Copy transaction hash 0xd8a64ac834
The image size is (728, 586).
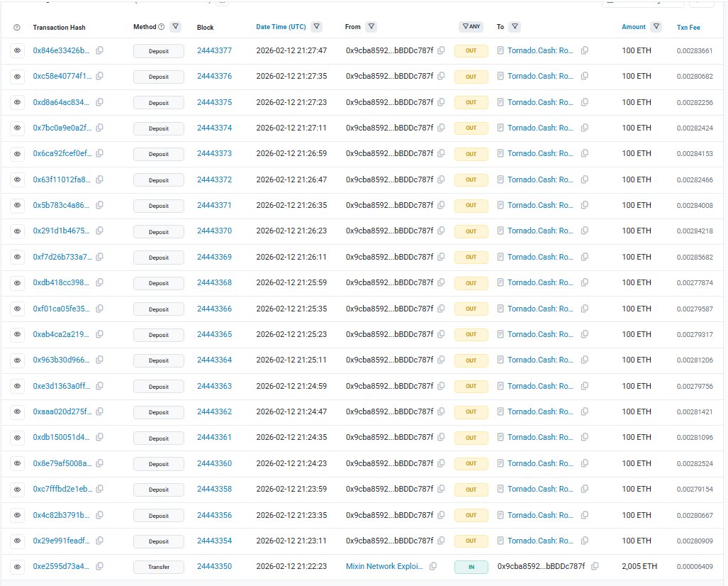click(99, 101)
